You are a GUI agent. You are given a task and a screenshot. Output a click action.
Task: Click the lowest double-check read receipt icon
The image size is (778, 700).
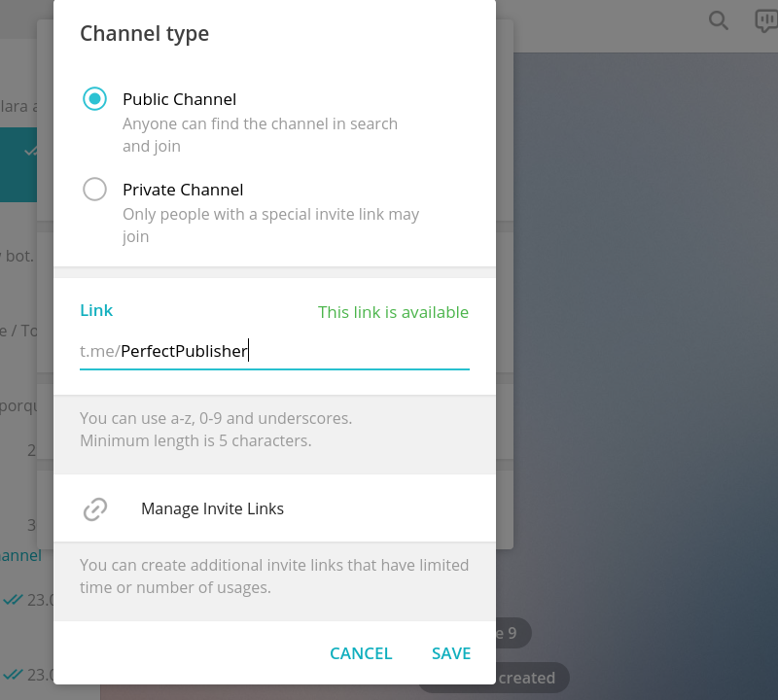pos(13,675)
